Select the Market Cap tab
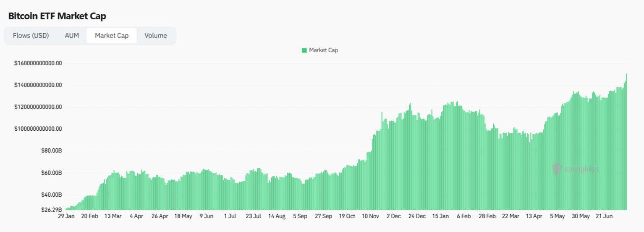 [112, 36]
